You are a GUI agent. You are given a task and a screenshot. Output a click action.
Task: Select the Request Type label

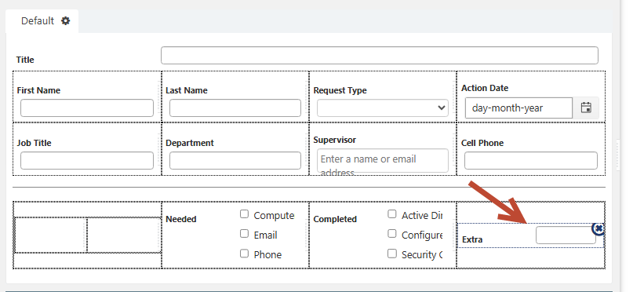[340, 90]
